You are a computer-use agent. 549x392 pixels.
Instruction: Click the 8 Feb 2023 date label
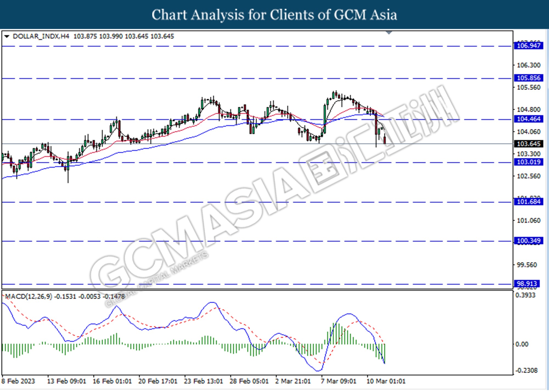click(18, 381)
